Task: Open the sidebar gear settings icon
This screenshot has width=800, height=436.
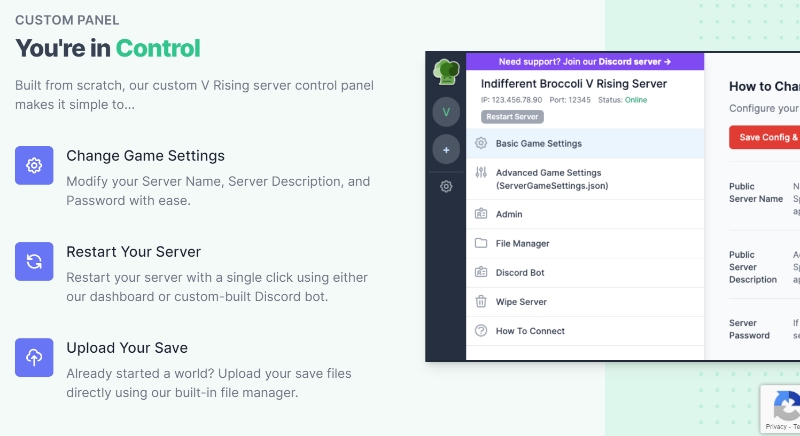Action: (446, 186)
